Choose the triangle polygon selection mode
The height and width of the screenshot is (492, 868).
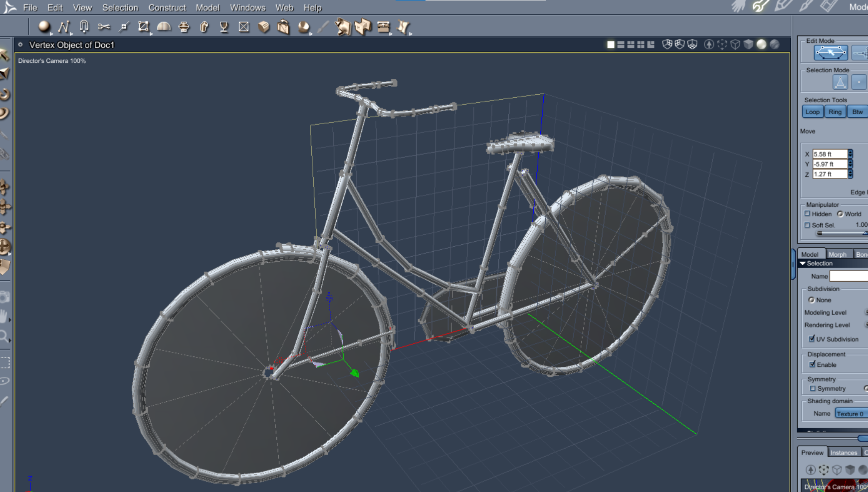[x=840, y=82]
